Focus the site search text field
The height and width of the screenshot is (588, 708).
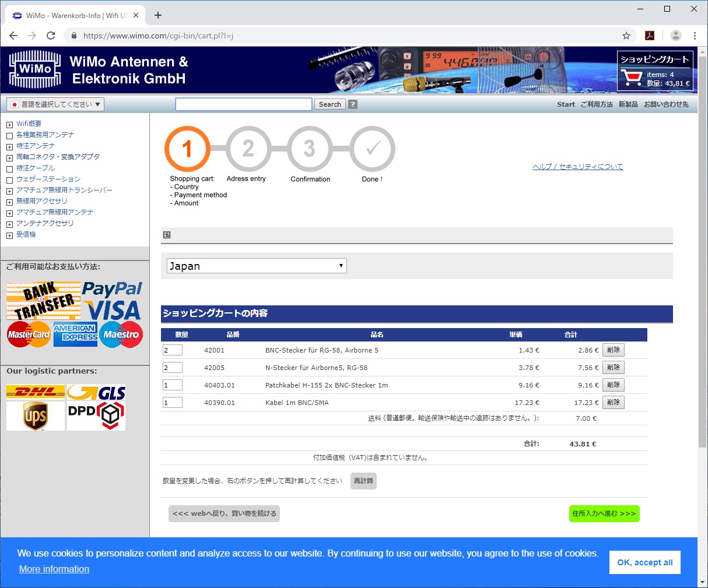coord(244,104)
